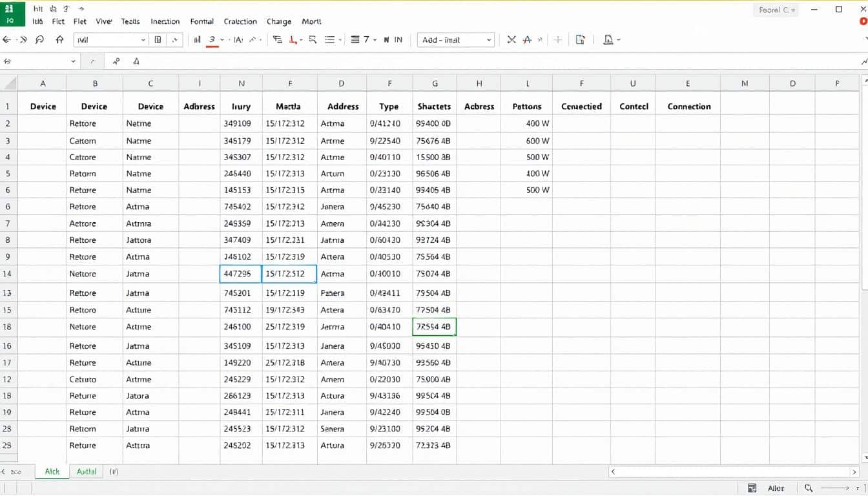
Task: Open the 'Charge' menu
Action: pyautogui.click(x=279, y=21)
